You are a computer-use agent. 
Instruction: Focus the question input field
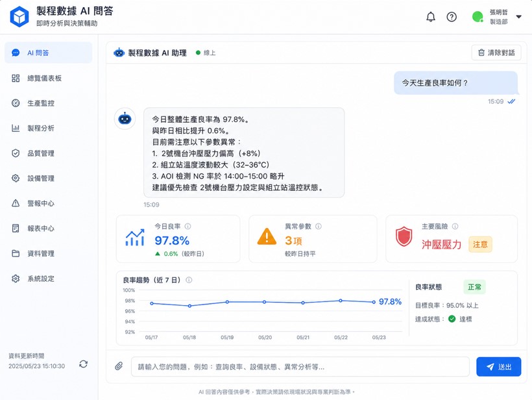tap(300, 367)
